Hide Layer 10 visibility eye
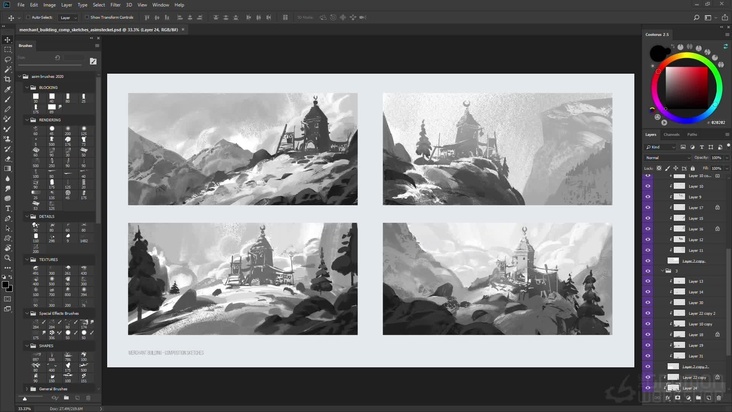Image resolution: width=732 pixels, height=412 pixels. [648, 186]
